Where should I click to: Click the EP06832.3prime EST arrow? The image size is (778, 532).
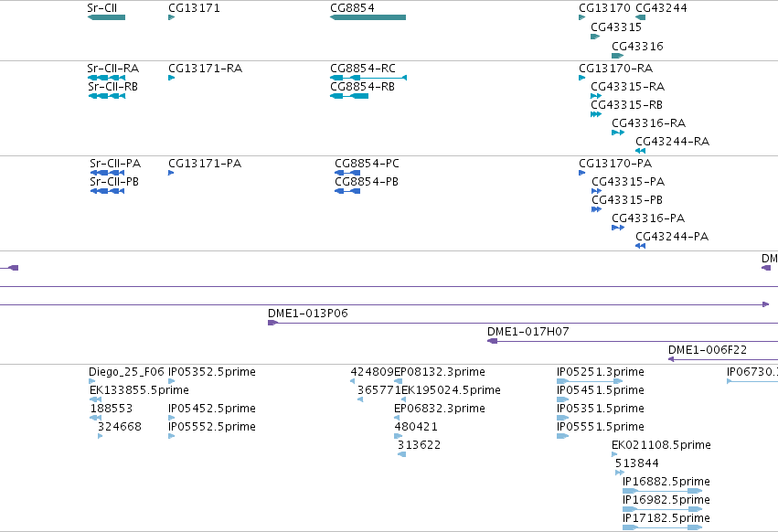(397, 418)
